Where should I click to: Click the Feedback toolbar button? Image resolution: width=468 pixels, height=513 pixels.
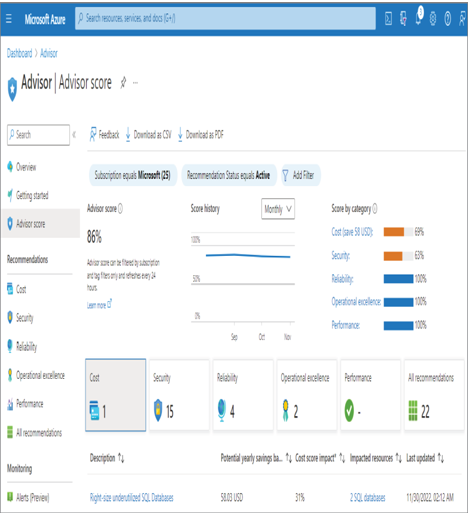104,135
